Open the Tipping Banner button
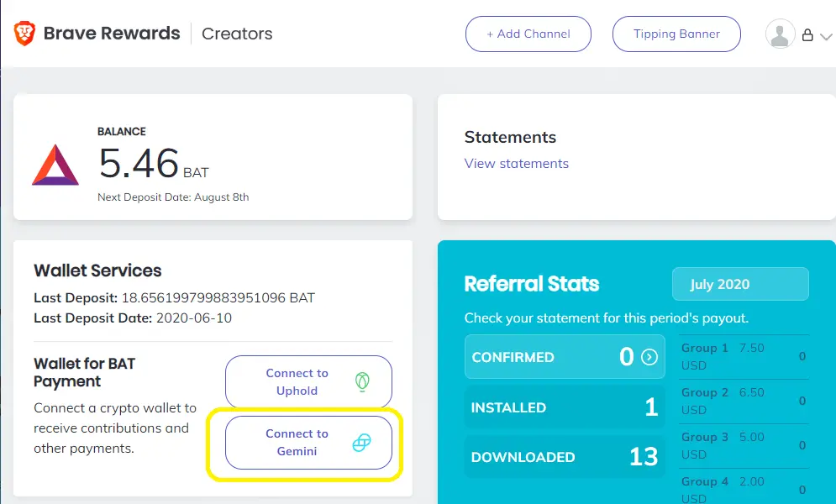Screen dimensions: 836x504 [676, 34]
